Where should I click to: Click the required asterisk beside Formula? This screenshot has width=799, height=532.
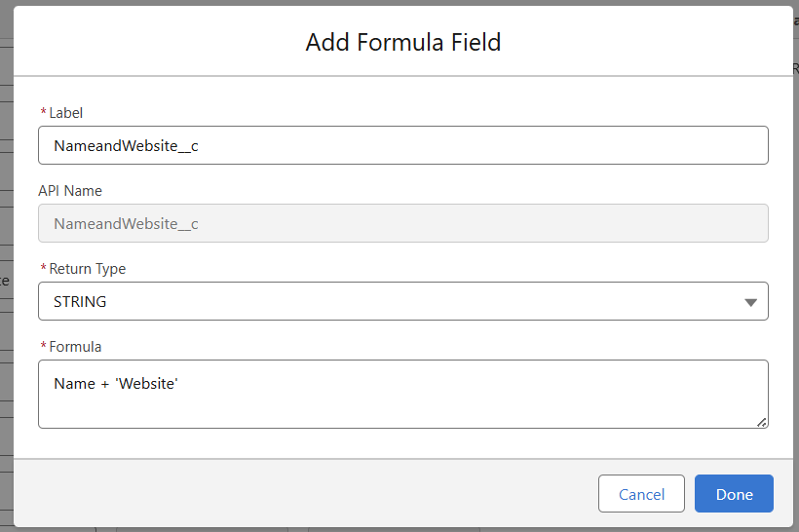tap(43, 347)
